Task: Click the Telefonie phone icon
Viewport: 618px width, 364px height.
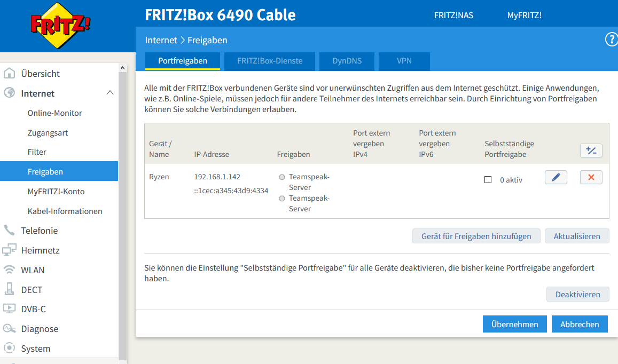Action: pos(9,231)
